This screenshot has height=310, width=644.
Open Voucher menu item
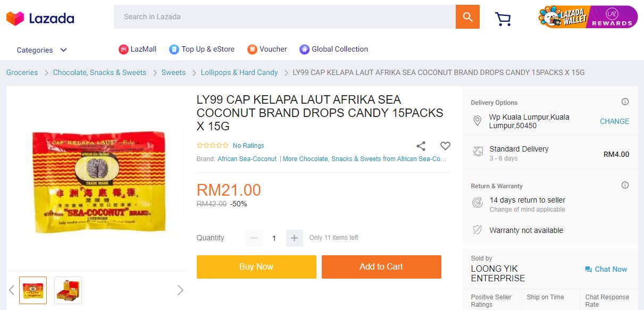267,49
